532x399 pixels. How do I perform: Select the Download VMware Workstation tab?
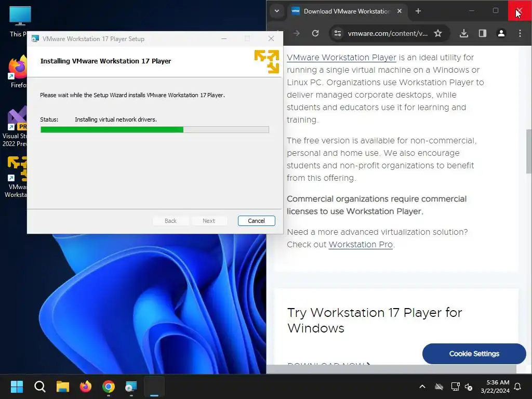point(346,11)
